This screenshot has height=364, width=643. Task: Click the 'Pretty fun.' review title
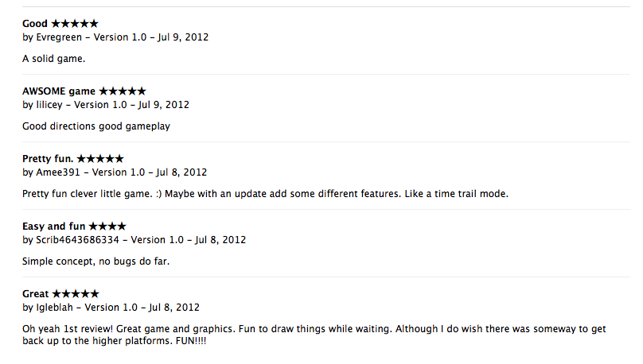point(48,158)
